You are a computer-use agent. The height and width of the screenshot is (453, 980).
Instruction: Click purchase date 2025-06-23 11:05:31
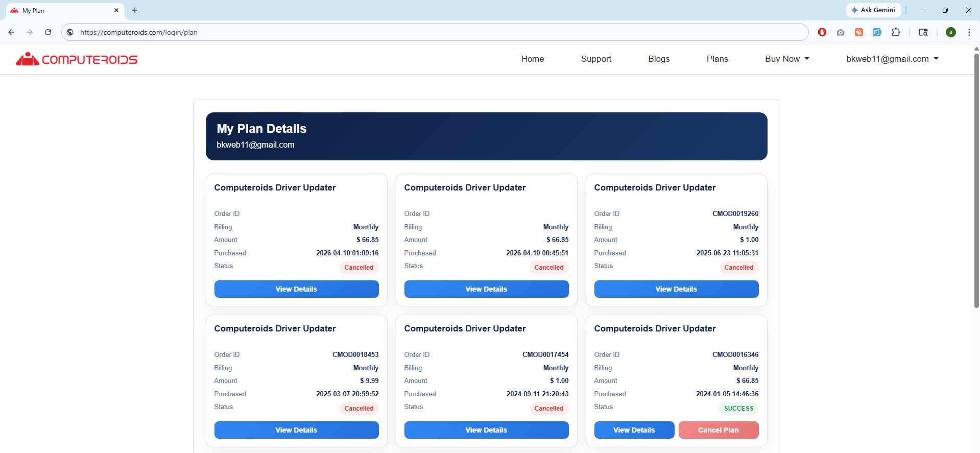pos(727,253)
